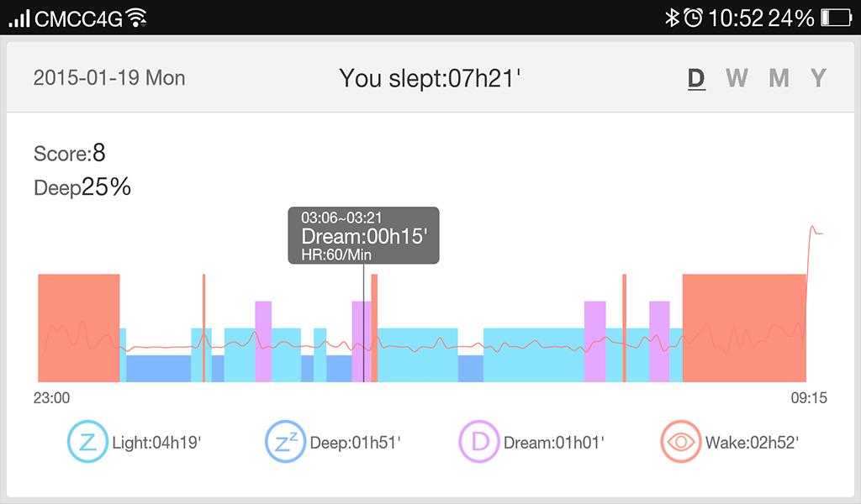
Task: Switch to the Y year view tab
Action: pyautogui.click(x=818, y=78)
